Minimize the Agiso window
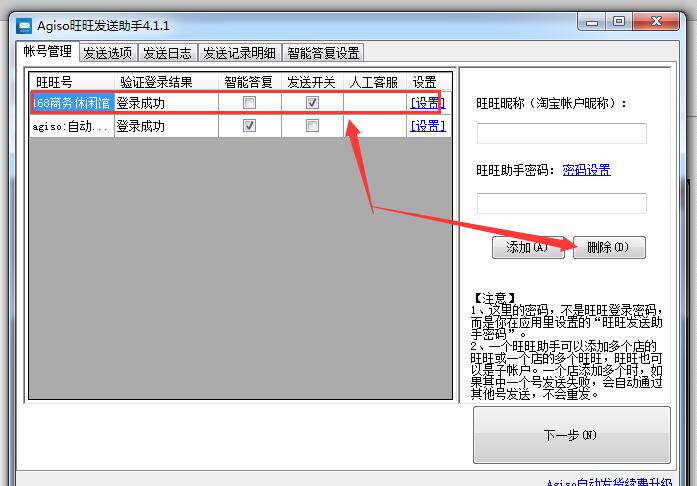697x486 pixels. point(592,22)
